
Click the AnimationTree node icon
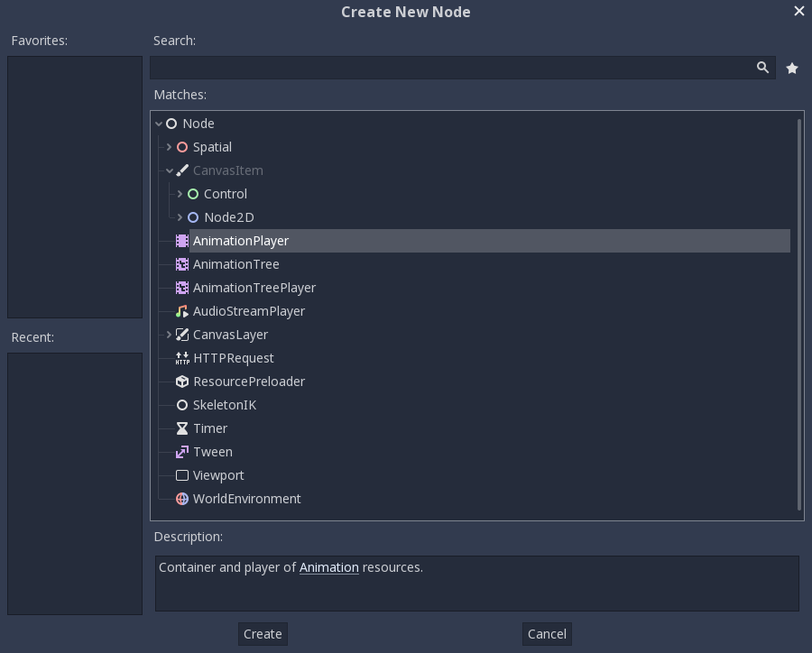[x=182, y=263]
